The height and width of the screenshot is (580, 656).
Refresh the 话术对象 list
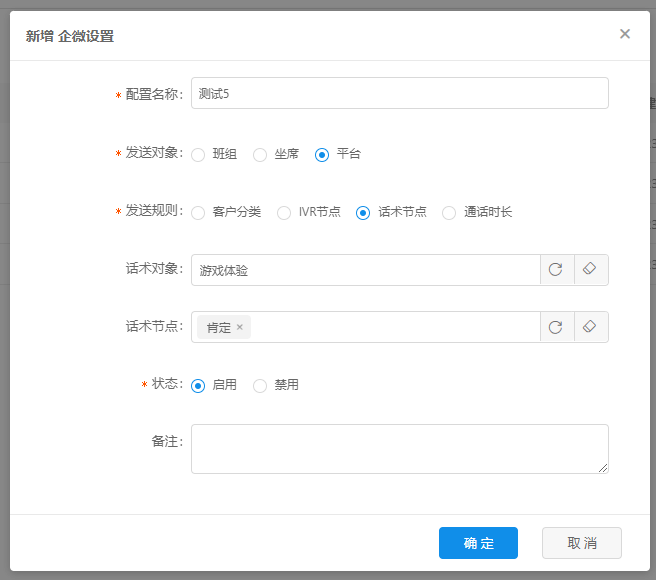click(556, 270)
